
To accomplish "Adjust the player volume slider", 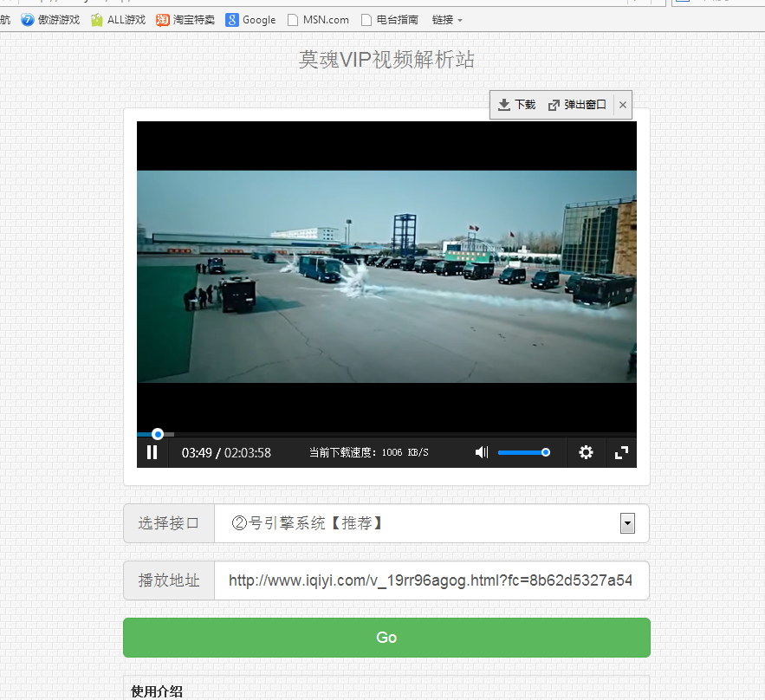I will (x=524, y=453).
